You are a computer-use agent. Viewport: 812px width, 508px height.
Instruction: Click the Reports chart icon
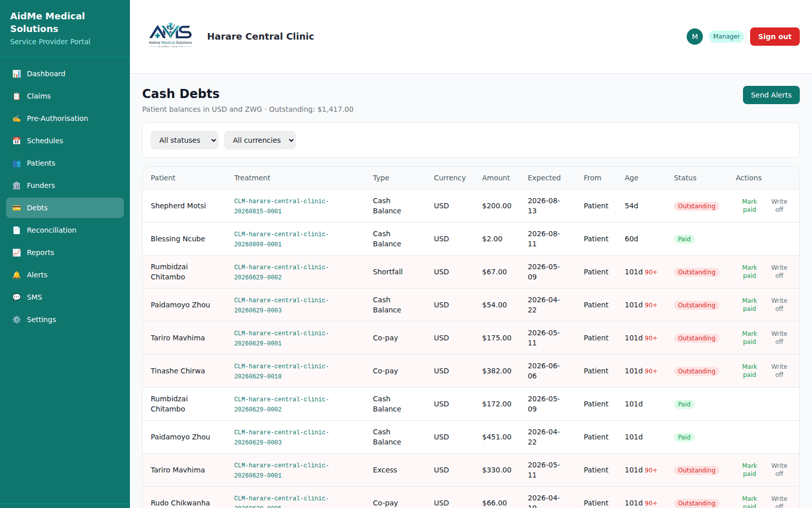point(17,252)
